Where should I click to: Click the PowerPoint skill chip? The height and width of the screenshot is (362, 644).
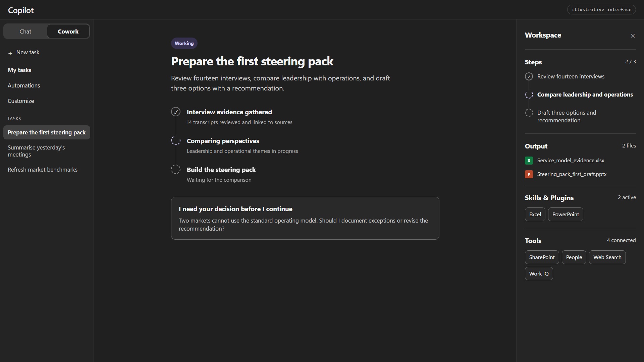coord(566,215)
